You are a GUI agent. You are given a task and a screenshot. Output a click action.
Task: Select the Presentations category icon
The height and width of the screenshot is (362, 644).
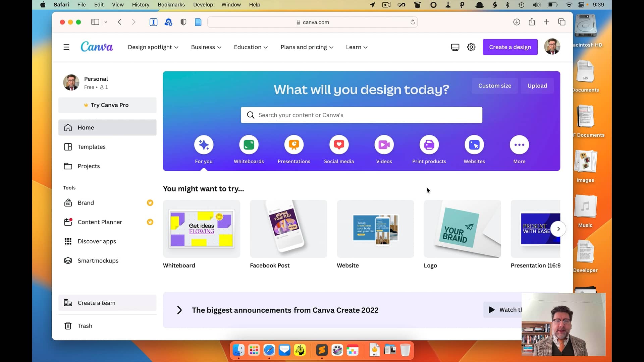click(x=294, y=144)
